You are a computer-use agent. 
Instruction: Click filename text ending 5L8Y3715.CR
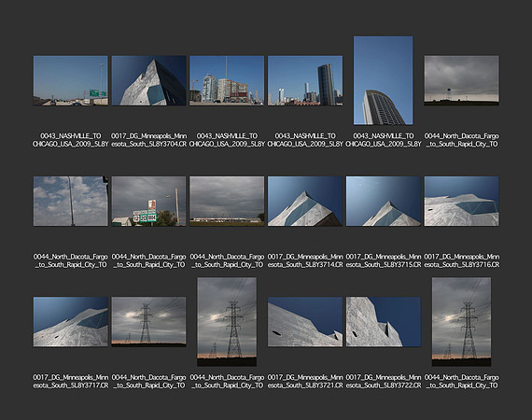pyautogui.click(x=384, y=260)
